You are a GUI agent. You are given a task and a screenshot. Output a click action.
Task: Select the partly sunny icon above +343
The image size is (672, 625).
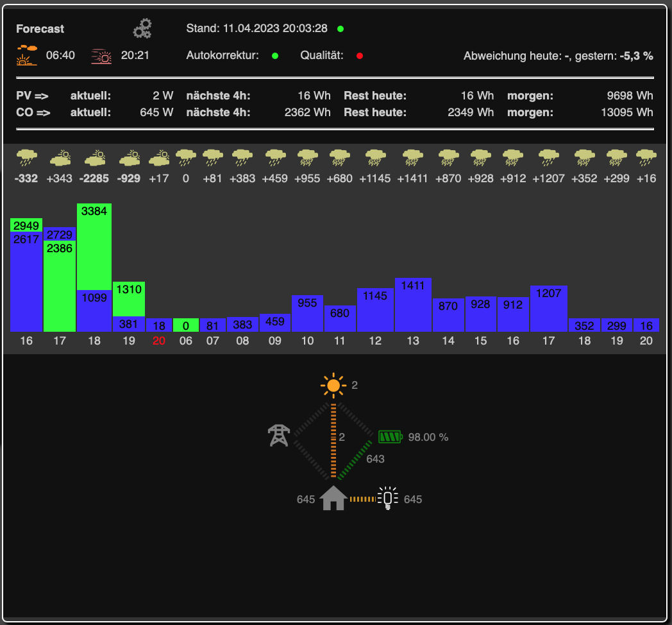(x=60, y=158)
